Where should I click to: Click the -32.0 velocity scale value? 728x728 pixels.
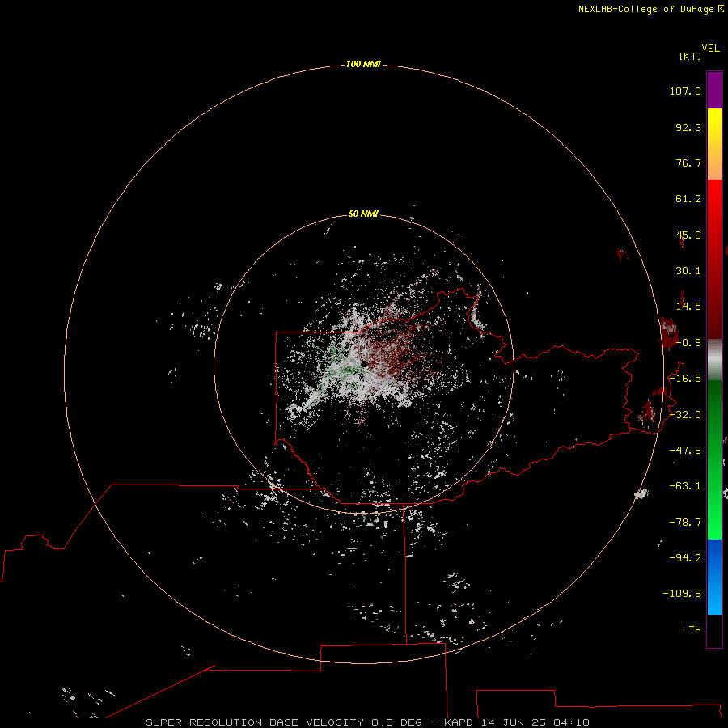point(685,415)
